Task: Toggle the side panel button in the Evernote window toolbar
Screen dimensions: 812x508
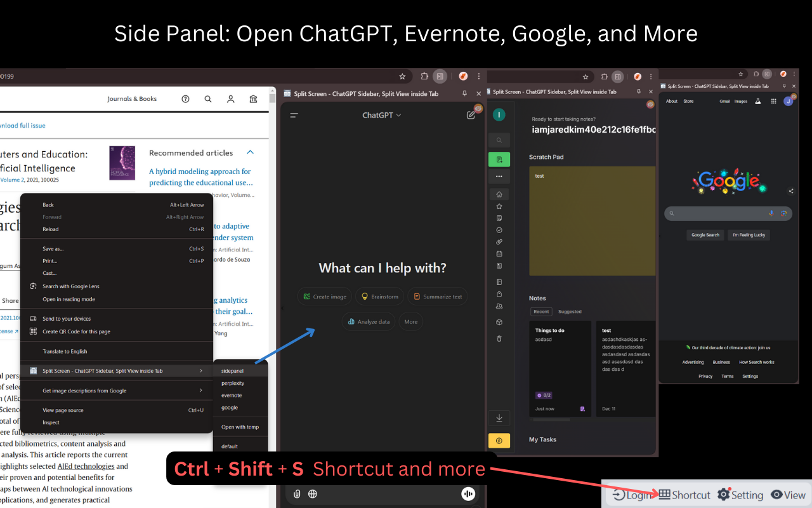Action: [x=617, y=76]
